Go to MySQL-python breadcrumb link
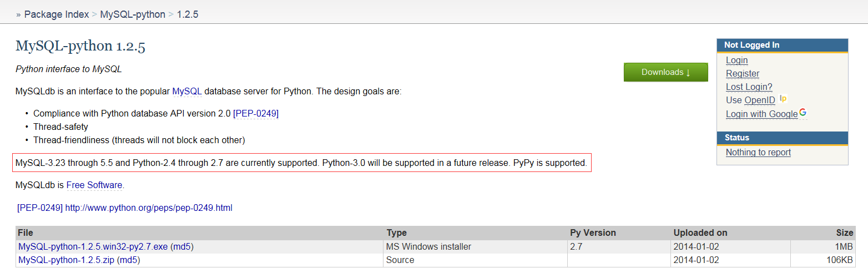This screenshot has height=273, width=868. 133,14
